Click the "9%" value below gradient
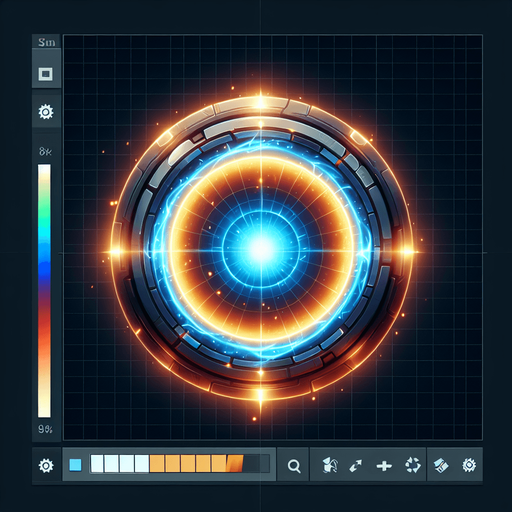 pyautogui.click(x=45, y=429)
